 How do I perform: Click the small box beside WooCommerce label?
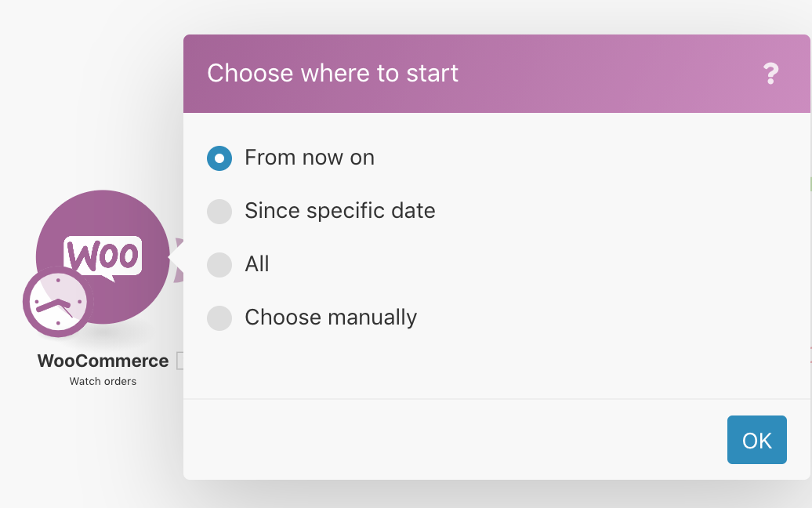[179, 361]
